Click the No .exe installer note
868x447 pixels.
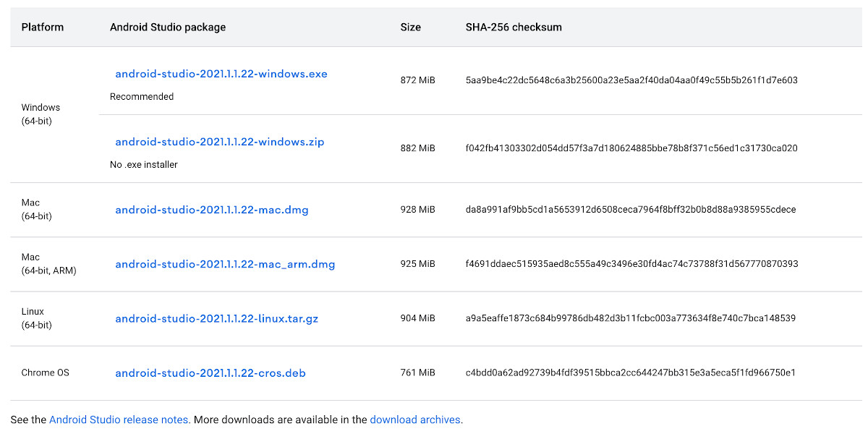pyautogui.click(x=144, y=164)
